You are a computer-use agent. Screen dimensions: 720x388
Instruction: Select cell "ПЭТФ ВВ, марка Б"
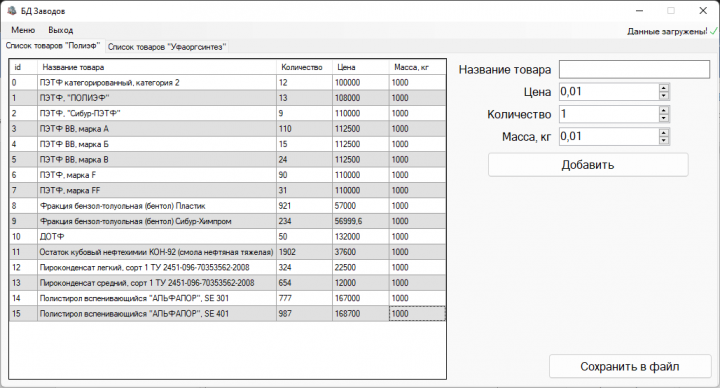point(157,144)
